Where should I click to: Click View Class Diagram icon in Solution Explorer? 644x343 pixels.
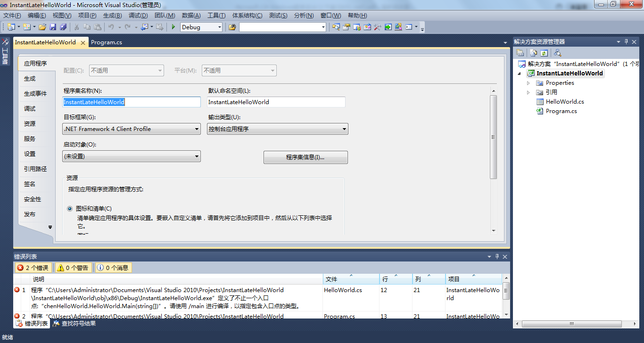(x=558, y=53)
